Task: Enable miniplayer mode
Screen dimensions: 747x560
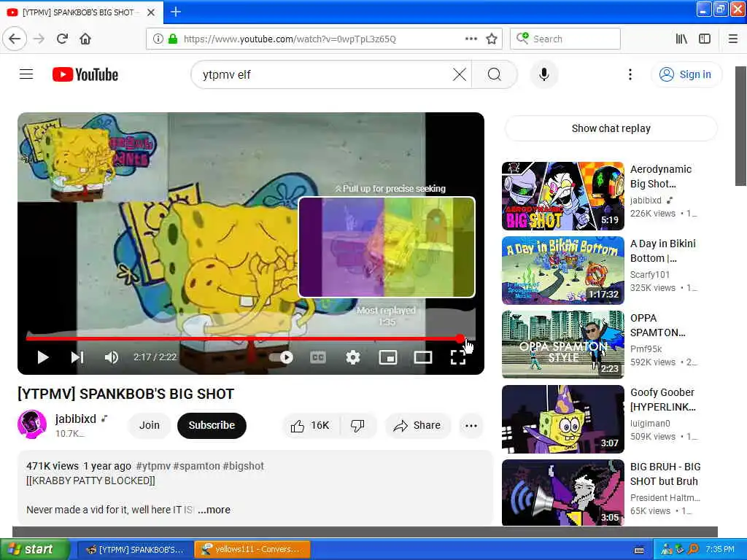Action: (x=388, y=357)
